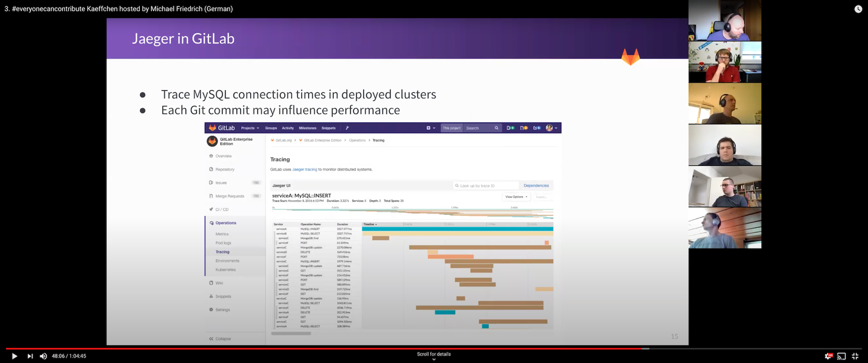The height and width of the screenshot is (363, 868).
Task: Open the Milestones navbar item
Action: click(307, 128)
